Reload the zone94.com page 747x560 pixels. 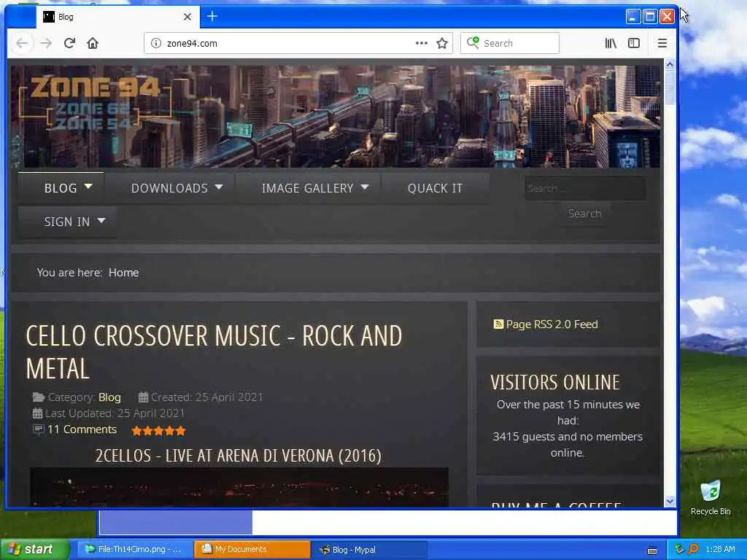[69, 43]
